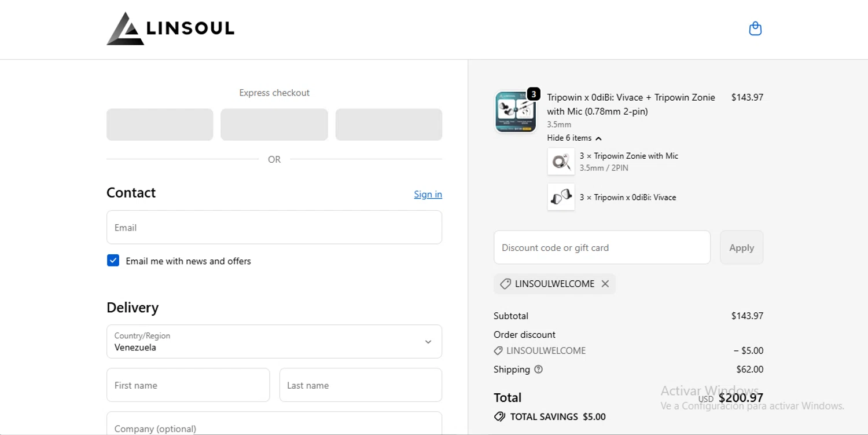Collapse the Hide 6 items list
This screenshot has width=868, height=435.
[575, 138]
